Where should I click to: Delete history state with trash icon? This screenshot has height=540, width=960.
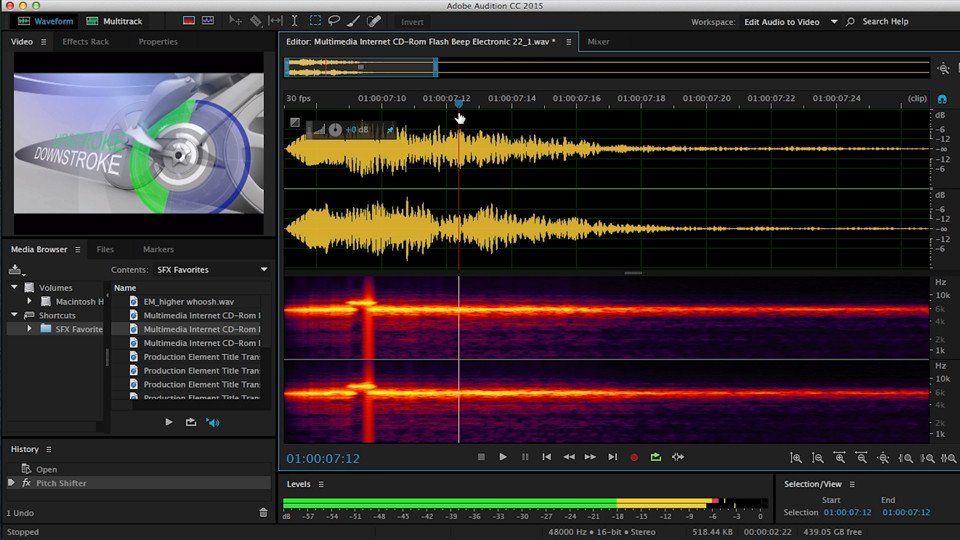tap(263, 512)
